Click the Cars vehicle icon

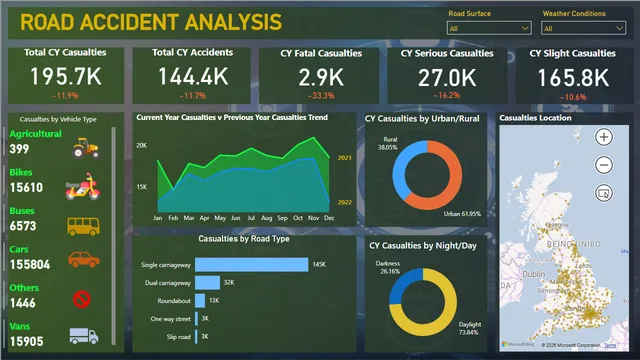point(84,260)
